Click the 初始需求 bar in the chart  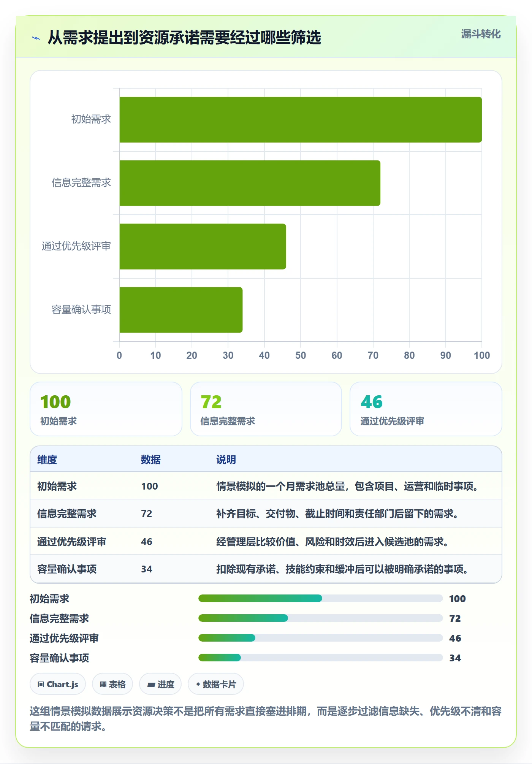click(301, 120)
